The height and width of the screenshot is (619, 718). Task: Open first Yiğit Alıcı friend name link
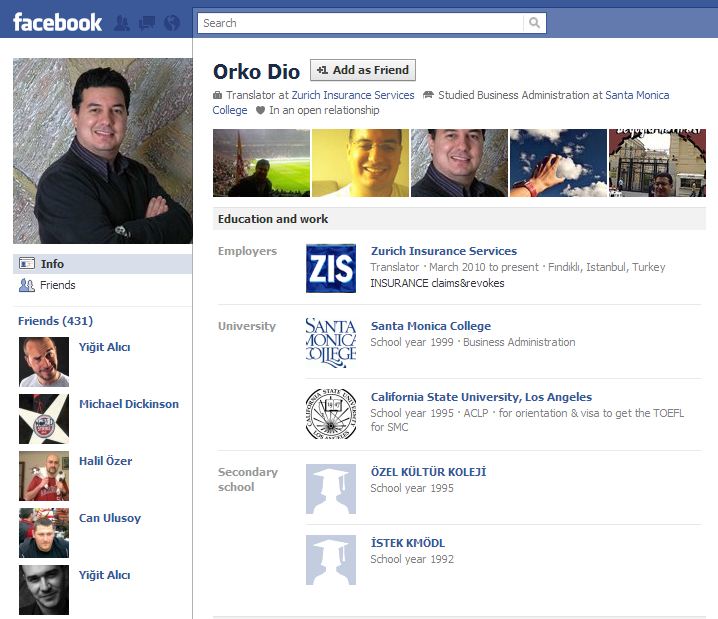tap(104, 347)
